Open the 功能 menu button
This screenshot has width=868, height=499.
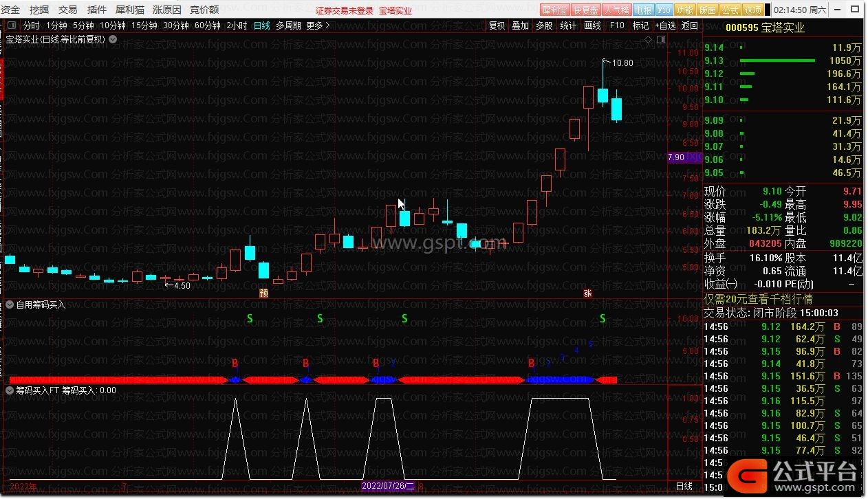tap(684, 10)
